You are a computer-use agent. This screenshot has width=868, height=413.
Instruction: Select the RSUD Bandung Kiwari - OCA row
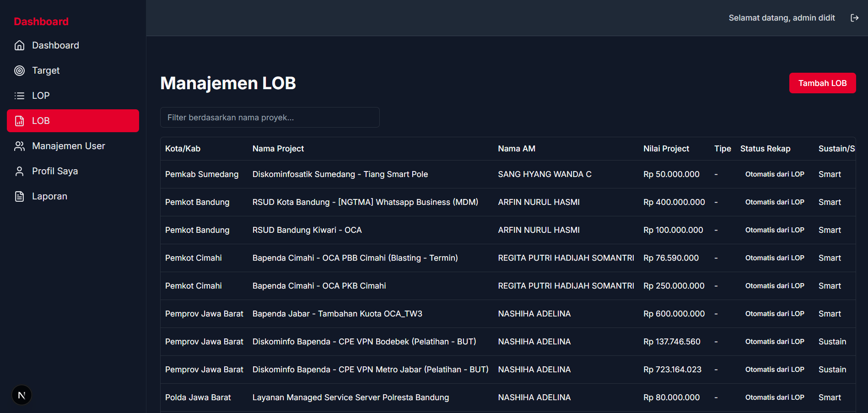tap(508, 230)
